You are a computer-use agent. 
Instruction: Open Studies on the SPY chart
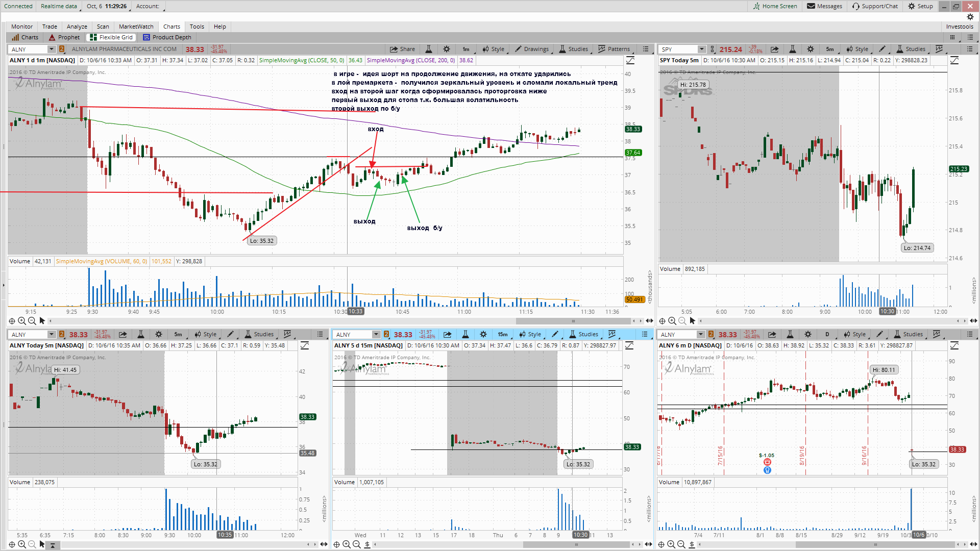[x=911, y=49]
